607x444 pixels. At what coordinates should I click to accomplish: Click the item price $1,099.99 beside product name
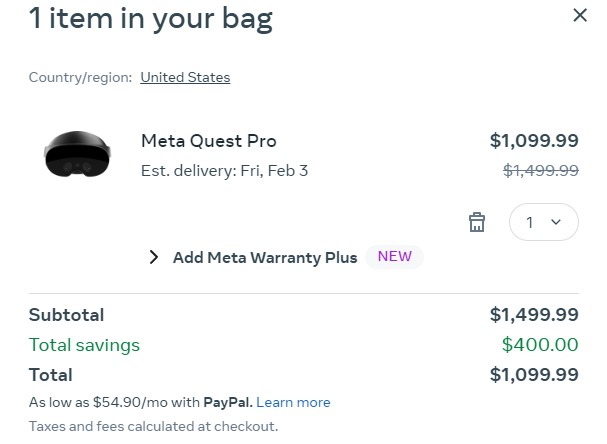tap(534, 141)
